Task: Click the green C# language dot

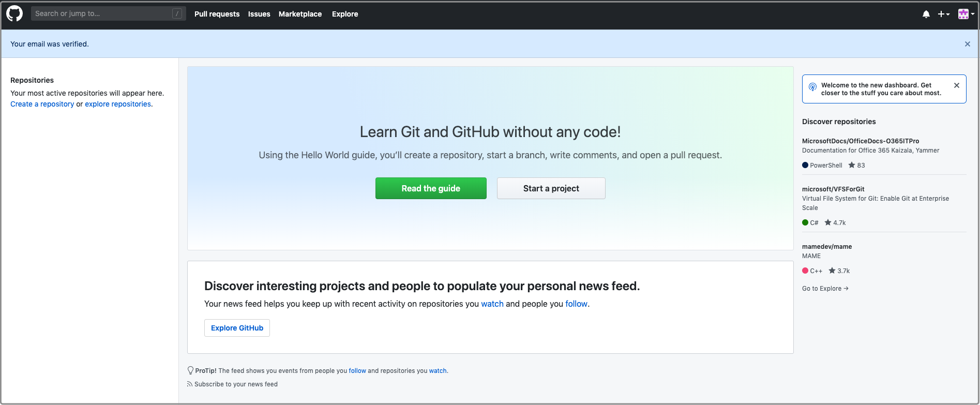Action: (805, 222)
